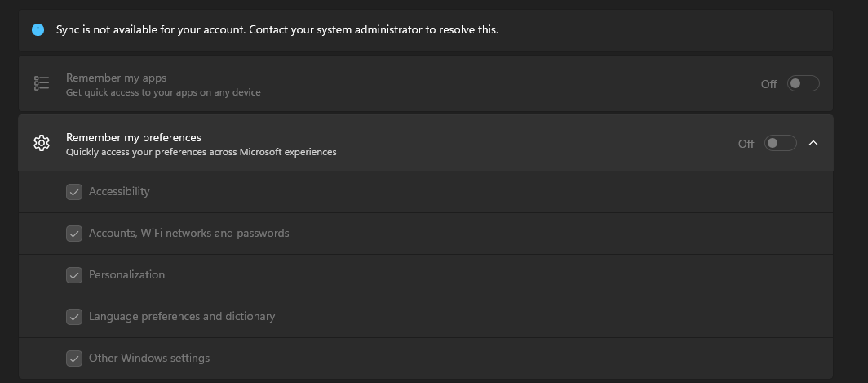Toggle the Remember my apps switch

coord(803,83)
